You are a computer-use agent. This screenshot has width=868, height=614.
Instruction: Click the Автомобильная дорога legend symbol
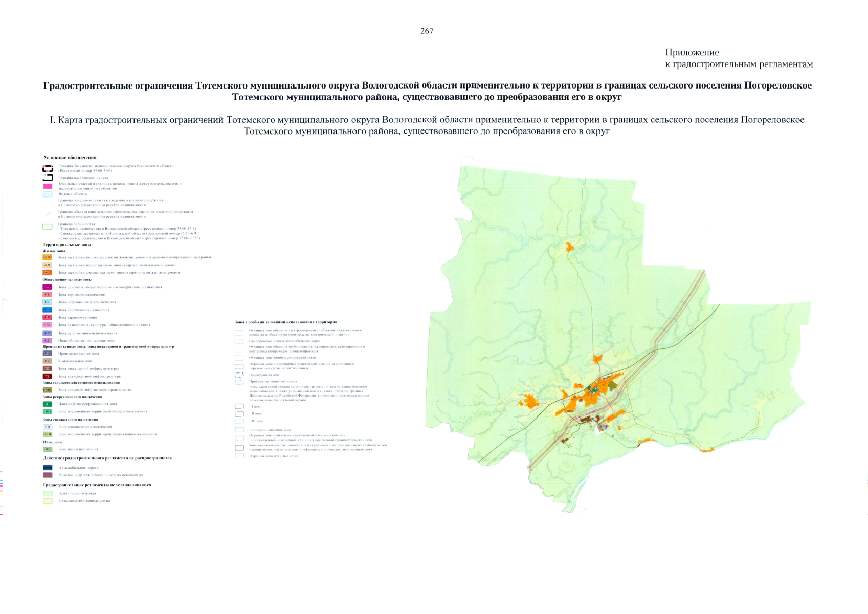point(48,468)
